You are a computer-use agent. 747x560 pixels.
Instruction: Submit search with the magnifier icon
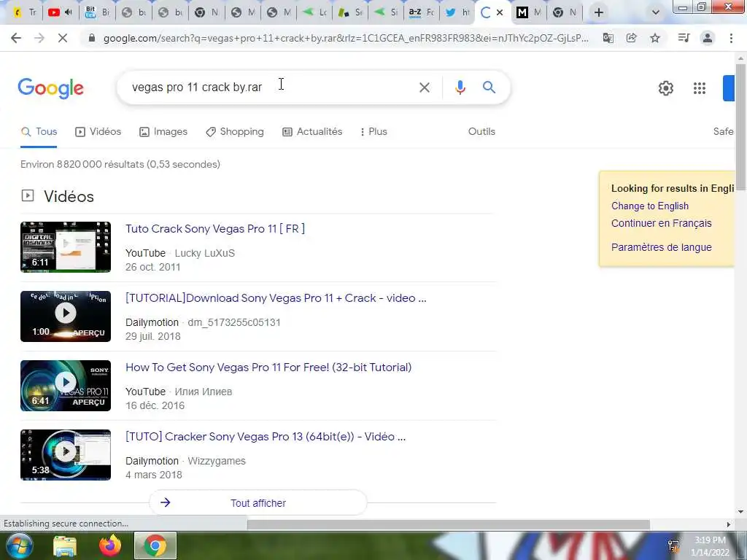[489, 87]
